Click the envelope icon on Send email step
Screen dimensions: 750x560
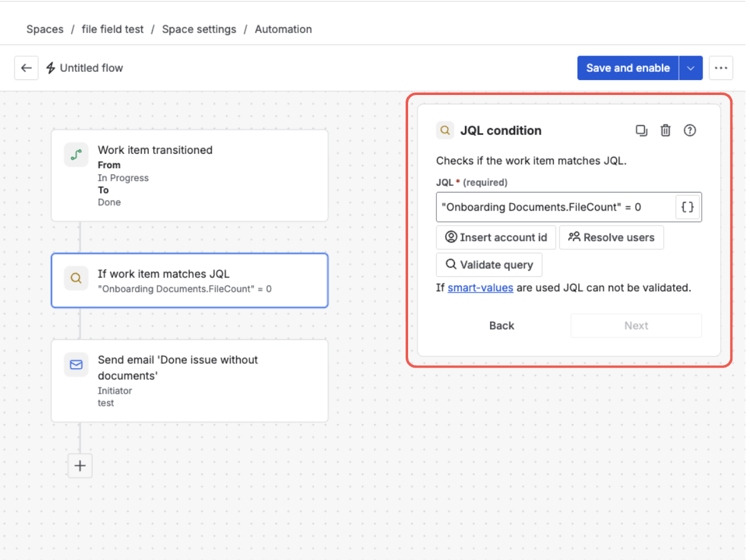(76, 364)
